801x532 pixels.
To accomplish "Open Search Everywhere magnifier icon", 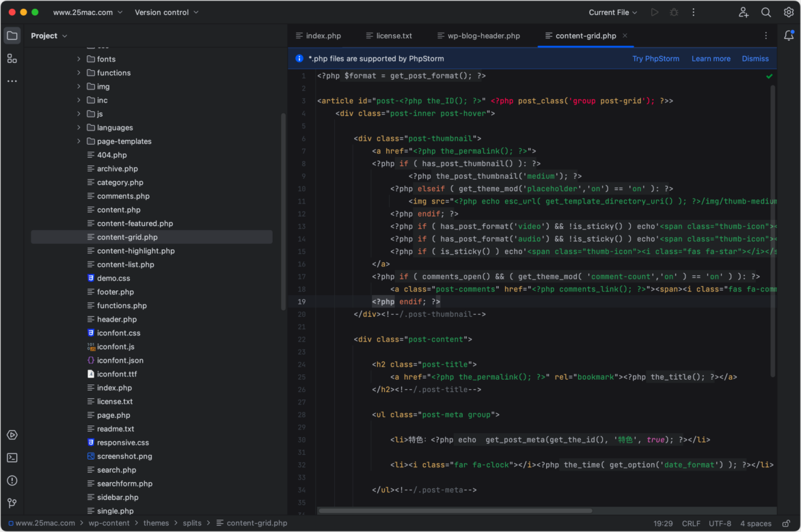I will click(765, 12).
